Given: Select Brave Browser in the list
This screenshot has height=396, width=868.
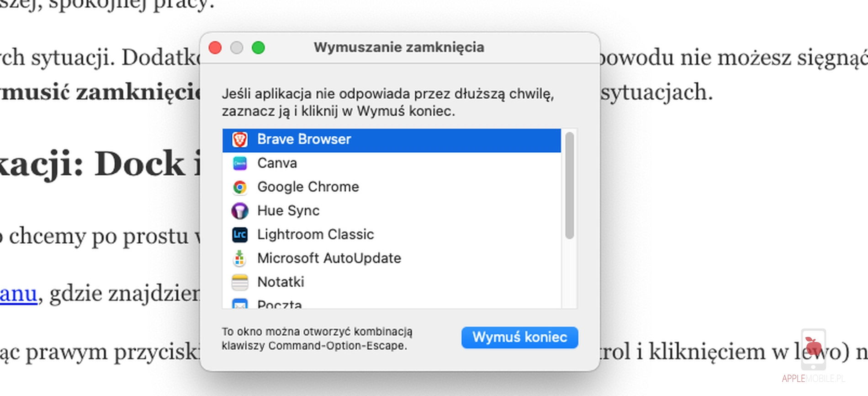Looking at the screenshot, I should pyautogui.click(x=304, y=139).
